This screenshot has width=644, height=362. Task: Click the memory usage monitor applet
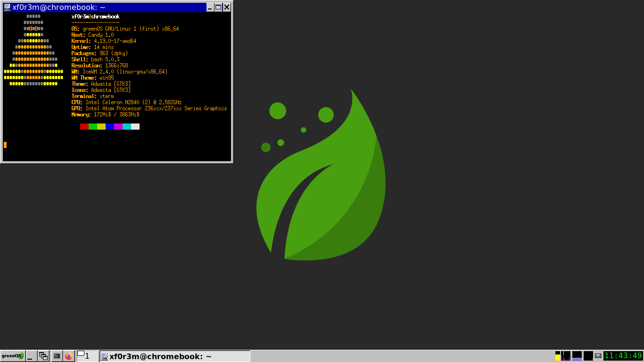[x=577, y=356]
